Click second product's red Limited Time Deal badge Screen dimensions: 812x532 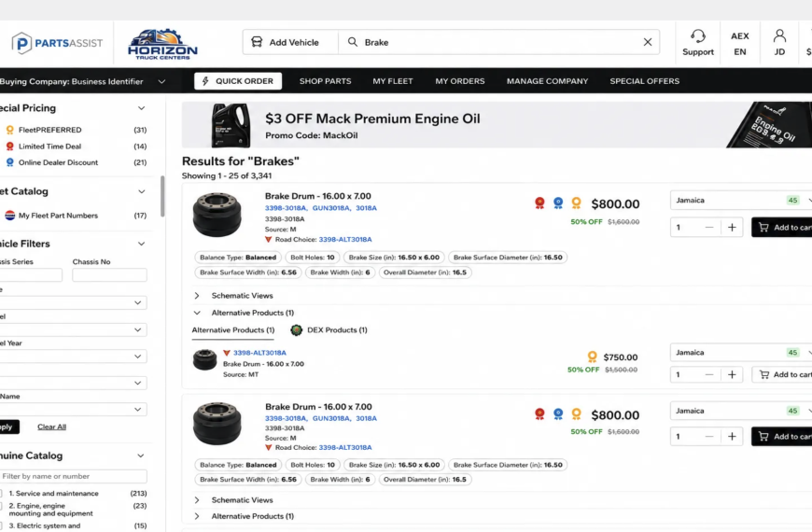pos(539,413)
